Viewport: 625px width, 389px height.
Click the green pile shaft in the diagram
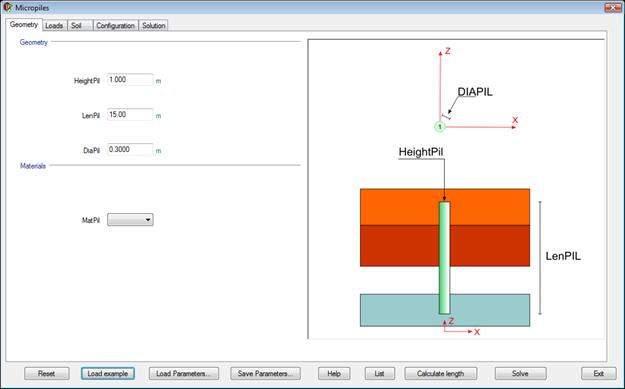click(444, 258)
